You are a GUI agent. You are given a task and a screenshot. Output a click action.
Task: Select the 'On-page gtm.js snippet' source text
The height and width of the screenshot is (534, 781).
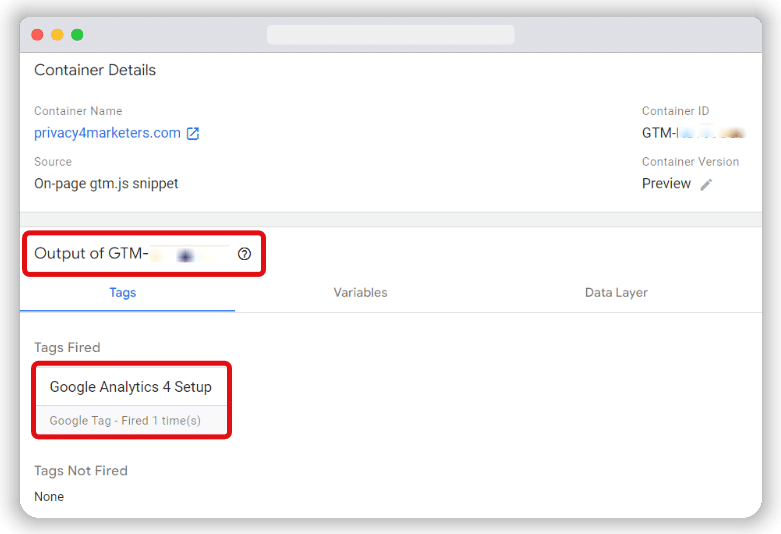point(106,184)
